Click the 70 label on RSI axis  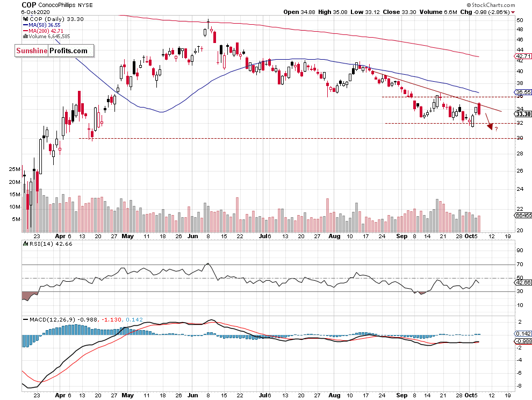pos(520,264)
